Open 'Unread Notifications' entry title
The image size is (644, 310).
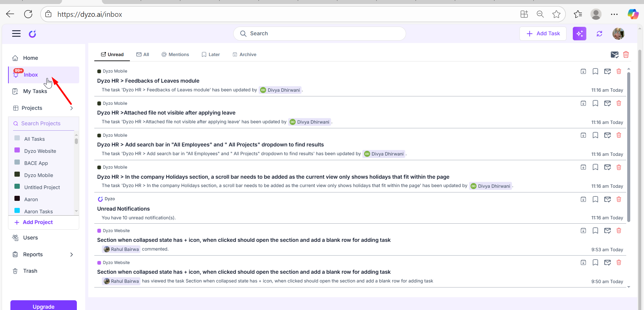123,209
